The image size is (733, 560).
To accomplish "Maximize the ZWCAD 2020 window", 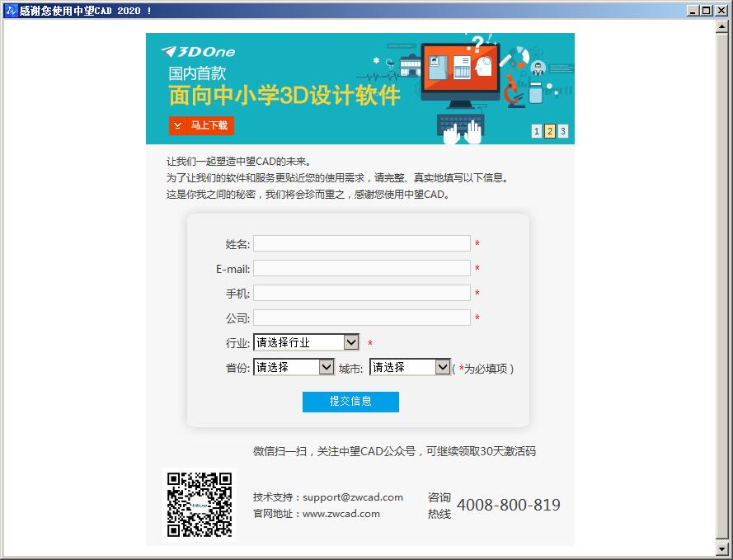I will tap(707, 10).
